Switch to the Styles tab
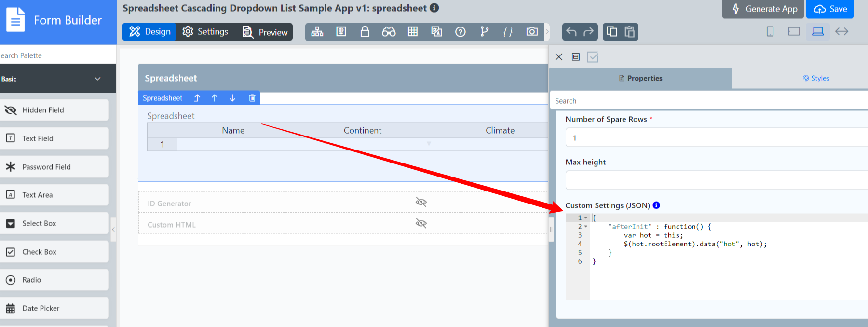This screenshot has height=327, width=868. (816, 78)
